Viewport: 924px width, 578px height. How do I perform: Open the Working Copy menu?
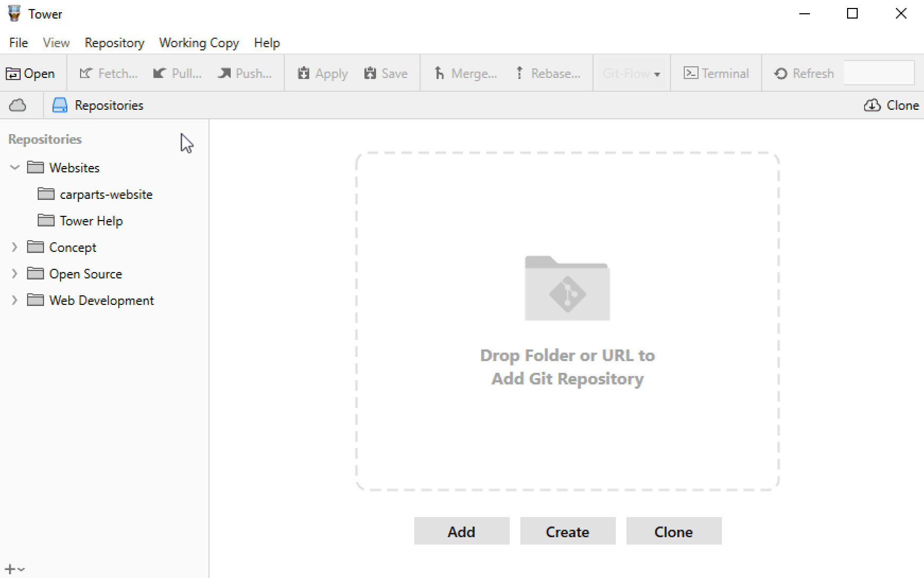coord(199,43)
